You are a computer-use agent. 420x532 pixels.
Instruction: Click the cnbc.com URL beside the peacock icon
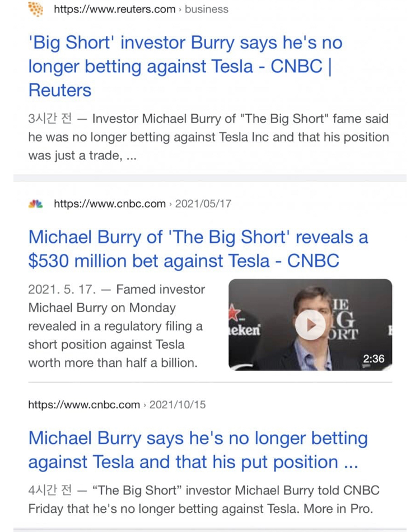[x=109, y=204]
